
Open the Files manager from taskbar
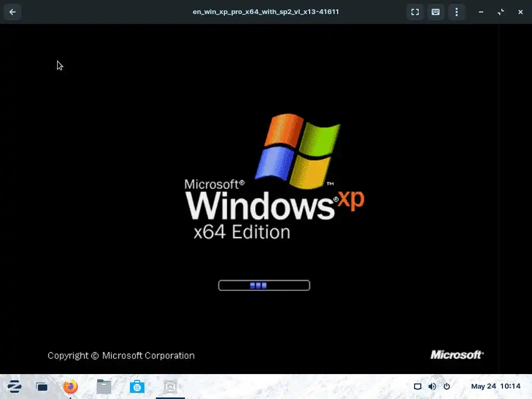[104, 387]
